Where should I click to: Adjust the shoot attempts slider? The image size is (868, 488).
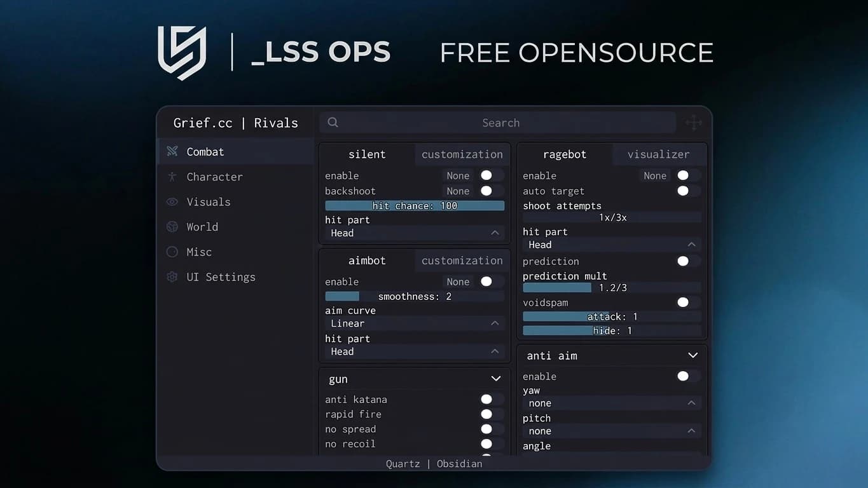[612, 217]
